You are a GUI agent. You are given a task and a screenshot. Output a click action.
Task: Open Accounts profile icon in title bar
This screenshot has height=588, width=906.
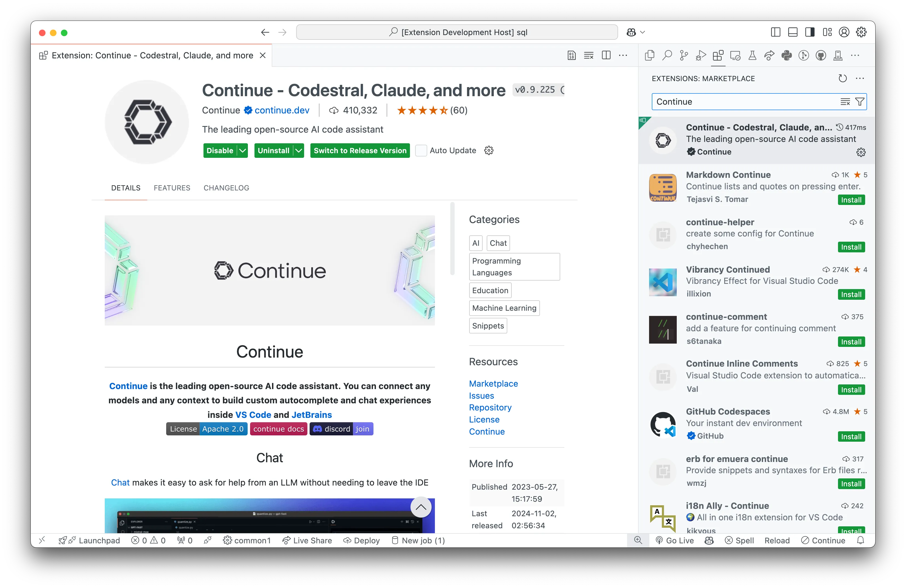844,32
